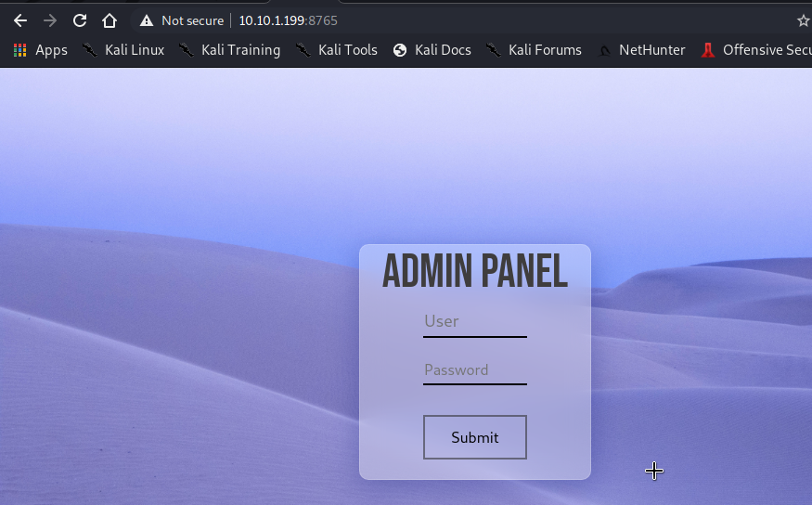Open the home page via the house icon
The height and width of the screenshot is (505, 812).
(110, 20)
